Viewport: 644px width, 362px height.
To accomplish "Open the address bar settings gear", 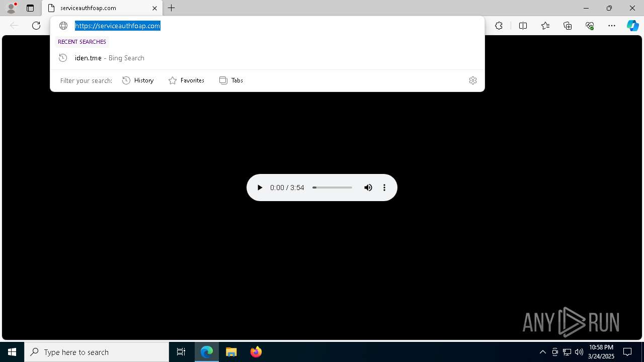I will 473,80.
